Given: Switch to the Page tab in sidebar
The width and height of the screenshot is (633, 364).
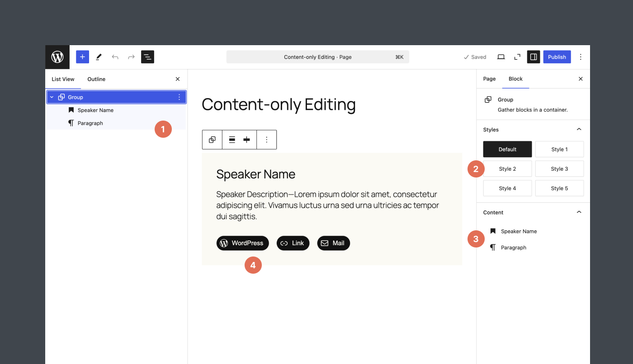Looking at the screenshot, I should pos(489,79).
